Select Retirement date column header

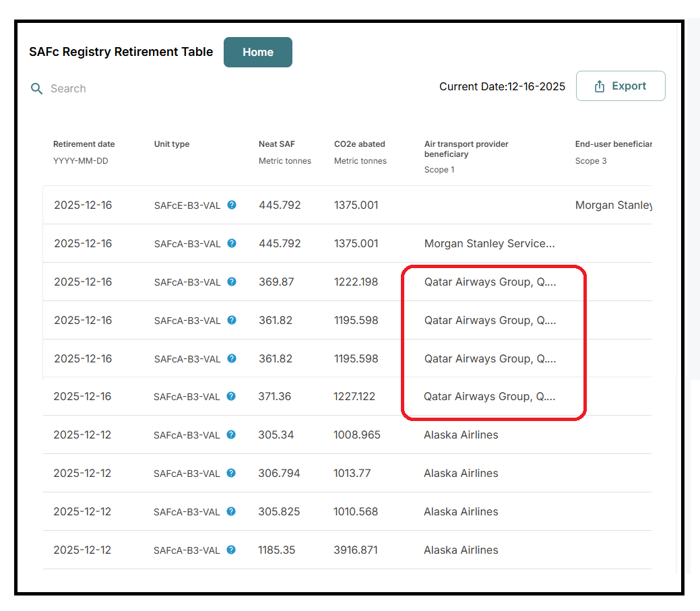pyautogui.click(x=84, y=144)
